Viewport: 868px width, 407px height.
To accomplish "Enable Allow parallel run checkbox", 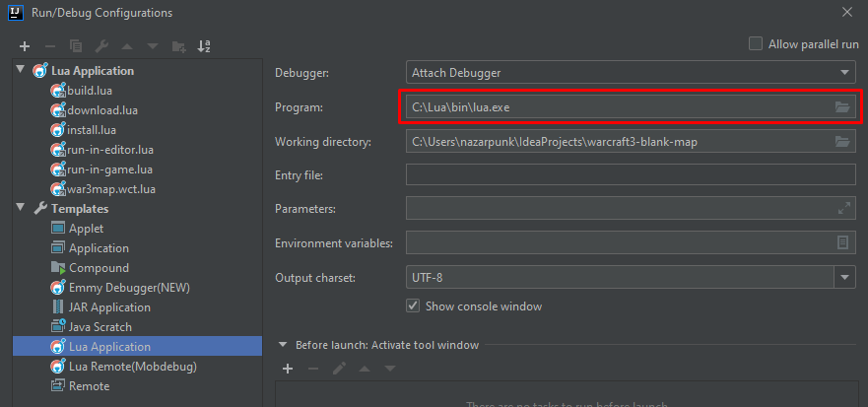I will (x=756, y=43).
